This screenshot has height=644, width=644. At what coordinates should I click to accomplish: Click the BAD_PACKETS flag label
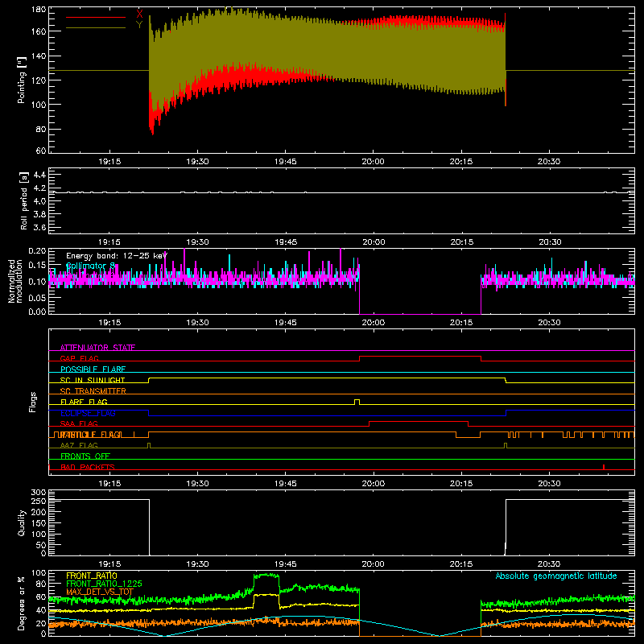pyautogui.click(x=88, y=467)
